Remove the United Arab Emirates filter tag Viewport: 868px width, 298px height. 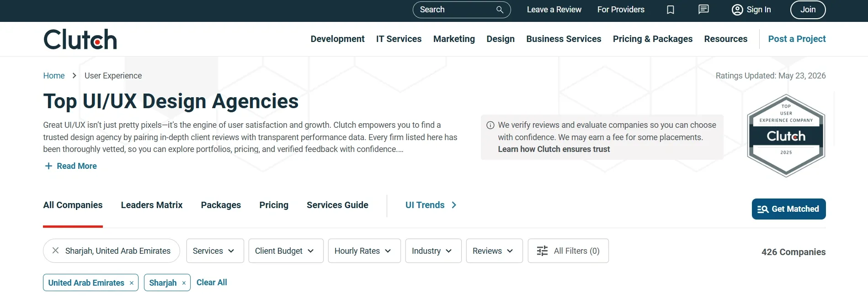132,283
